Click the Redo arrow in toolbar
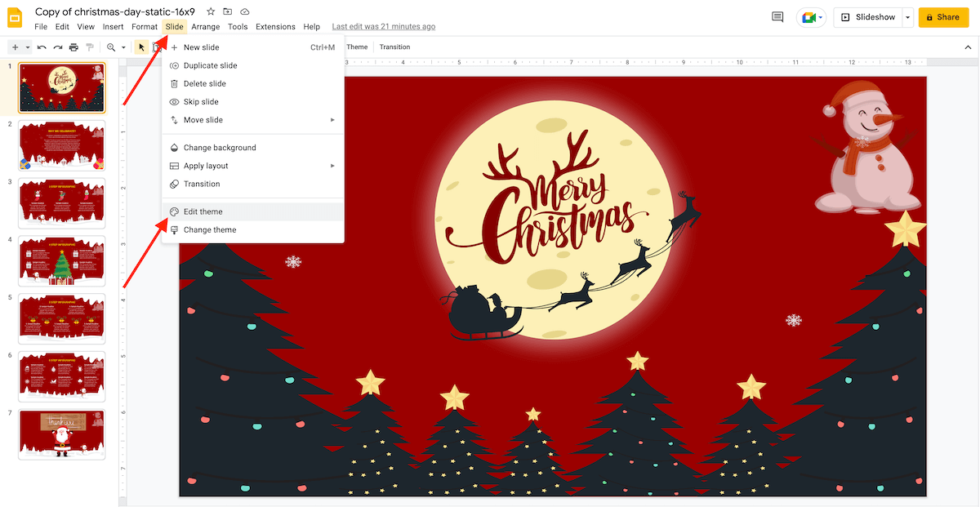Screen dimensions: 980x507 [58, 47]
